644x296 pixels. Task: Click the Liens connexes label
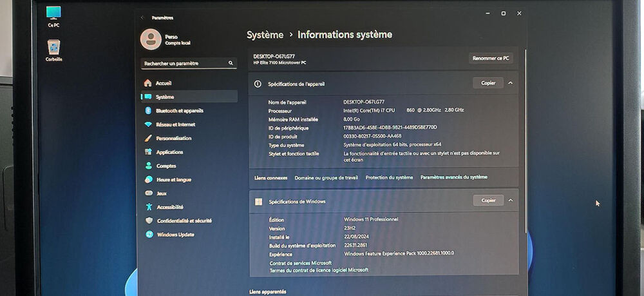pos(270,178)
